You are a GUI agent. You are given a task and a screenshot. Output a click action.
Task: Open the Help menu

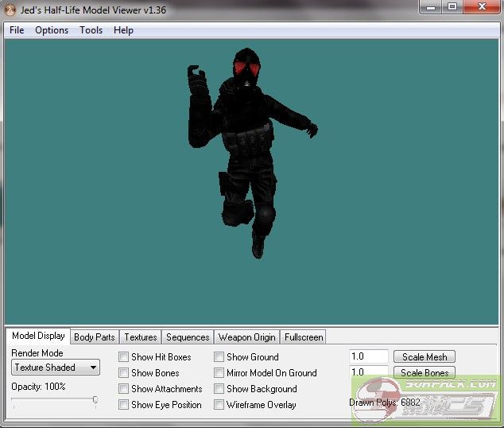click(123, 30)
